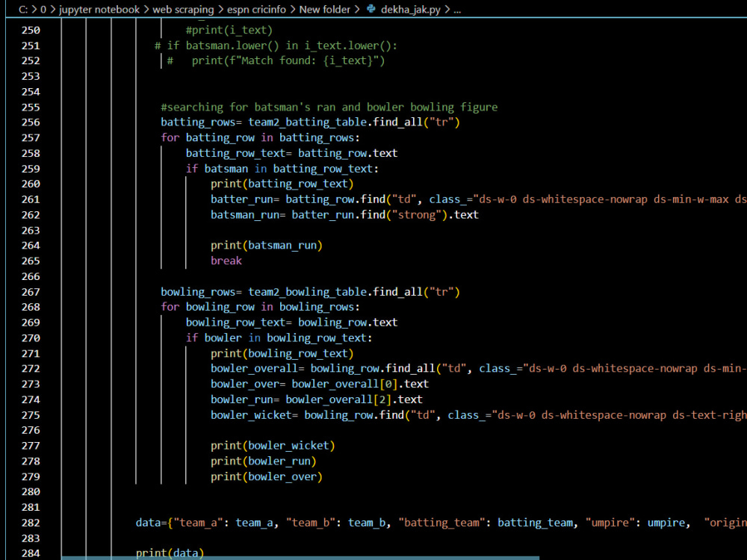Open the 'New folder' breadcrumb
Screen dimensions: 747x560
coord(324,10)
